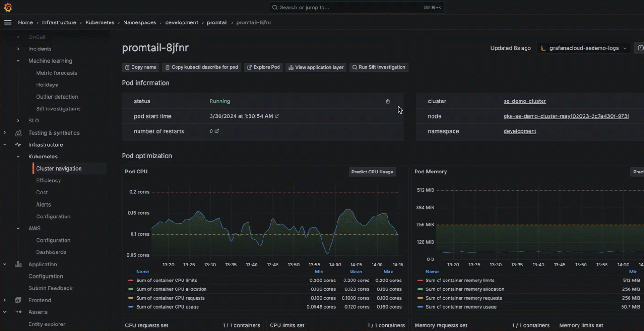Select Efficiency in the Kubernetes menu
Image resolution: width=644 pixels, height=331 pixels.
click(x=48, y=180)
